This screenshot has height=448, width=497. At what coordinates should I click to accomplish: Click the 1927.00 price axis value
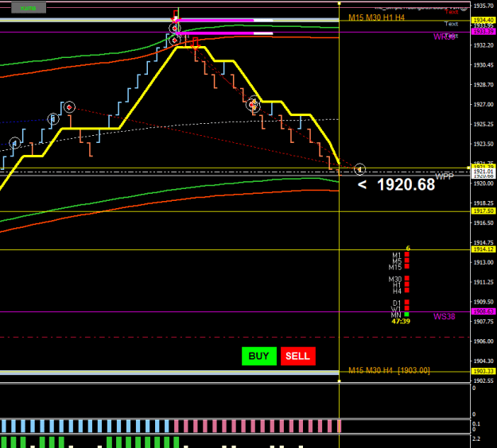[483, 104]
